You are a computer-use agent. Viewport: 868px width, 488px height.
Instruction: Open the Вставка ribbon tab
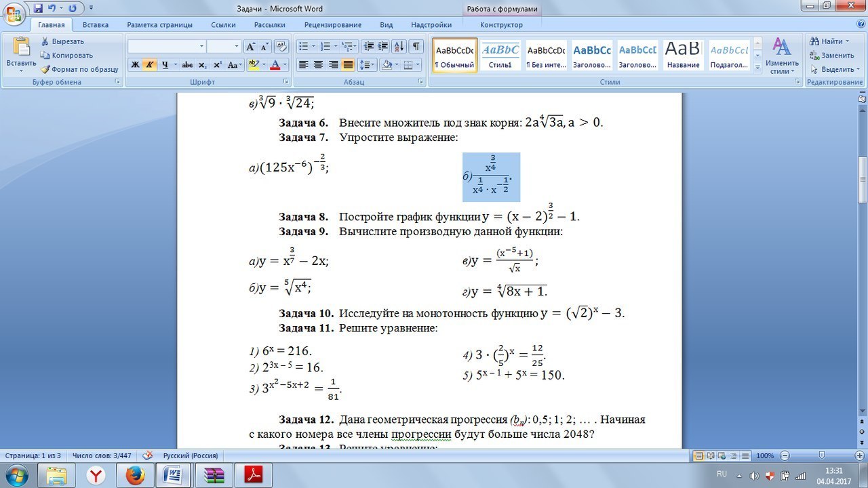(x=96, y=25)
